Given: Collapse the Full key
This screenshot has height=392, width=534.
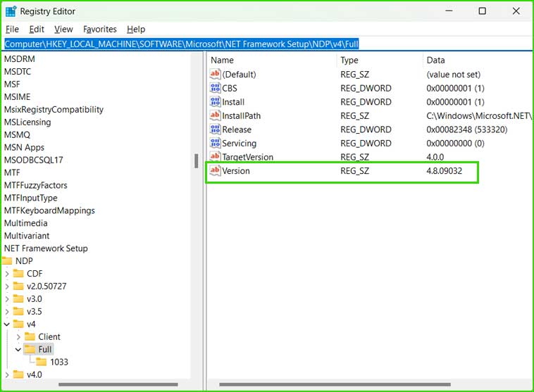Looking at the screenshot, I should [x=18, y=350].
